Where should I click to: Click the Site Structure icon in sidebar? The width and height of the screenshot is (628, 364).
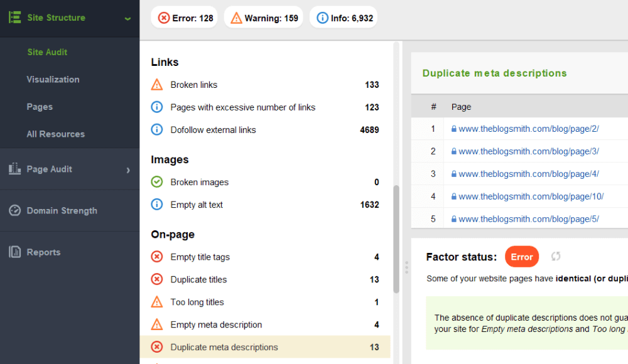(x=15, y=18)
